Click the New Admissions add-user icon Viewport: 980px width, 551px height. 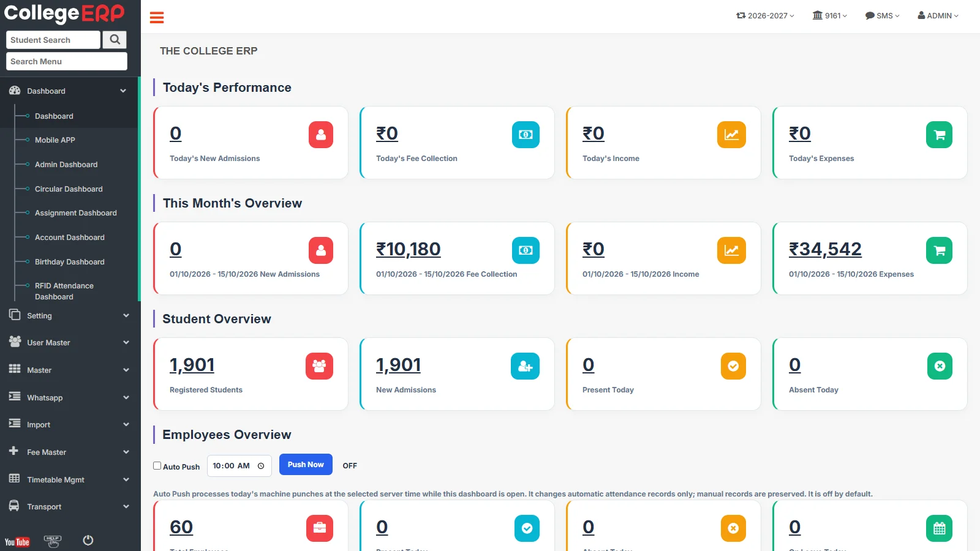click(525, 366)
